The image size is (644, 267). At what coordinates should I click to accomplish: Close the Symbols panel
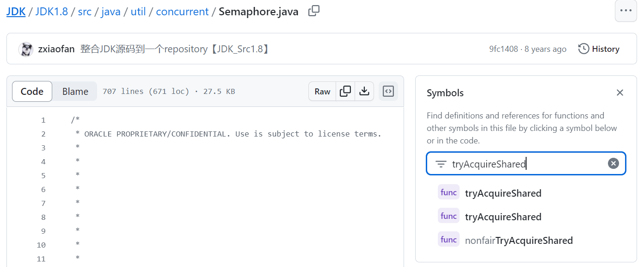pyautogui.click(x=620, y=93)
